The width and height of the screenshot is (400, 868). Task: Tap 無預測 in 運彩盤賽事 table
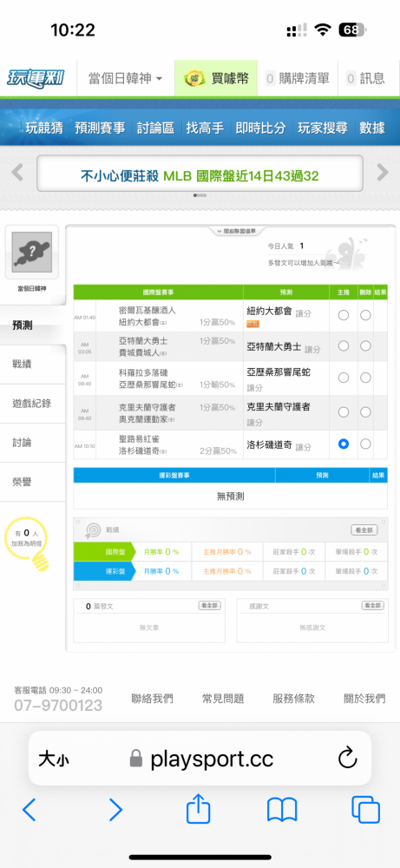coord(230,496)
